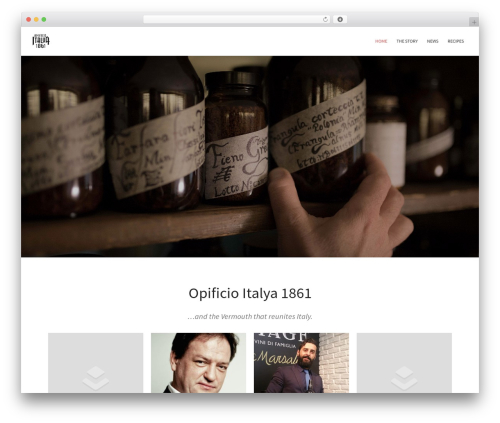The height and width of the screenshot is (423, 500).
Task: Add a new browser tab with plus
Action: pos(474,22)
